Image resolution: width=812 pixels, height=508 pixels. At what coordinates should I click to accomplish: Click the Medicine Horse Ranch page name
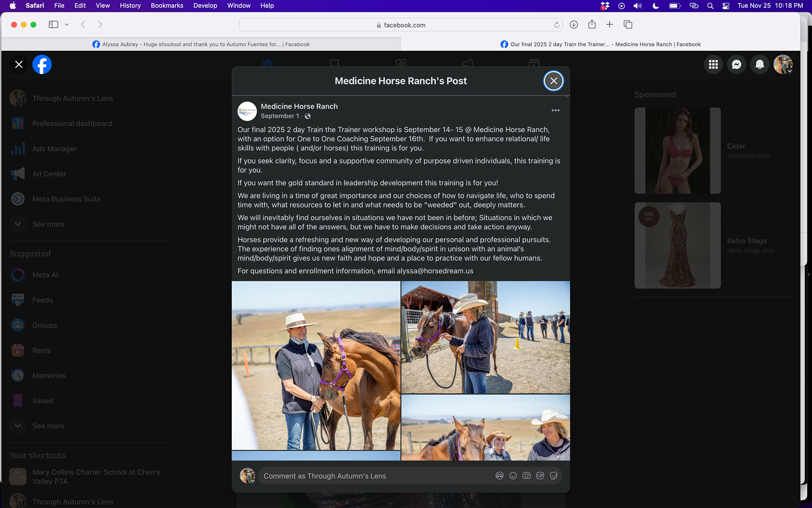coord(299,106)
